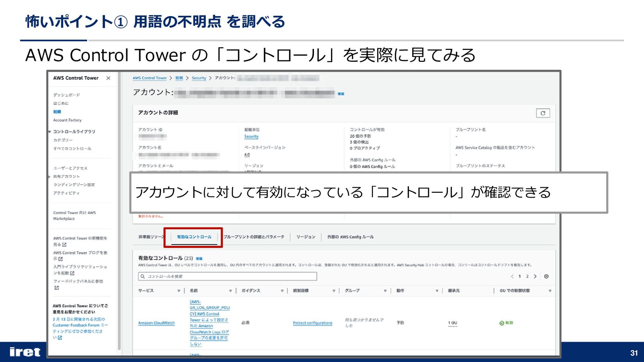Sort by サービス column arrow

click(179, 291)
